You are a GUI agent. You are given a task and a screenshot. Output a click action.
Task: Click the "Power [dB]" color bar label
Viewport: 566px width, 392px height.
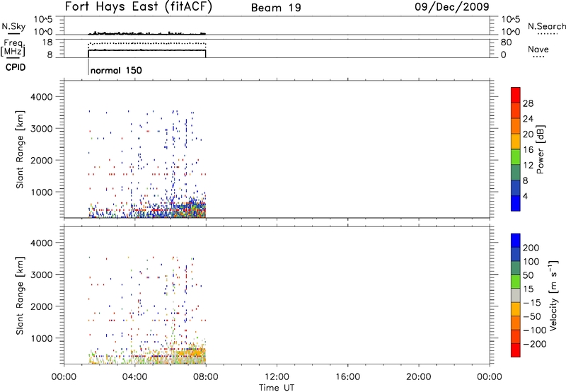(541, 149)
